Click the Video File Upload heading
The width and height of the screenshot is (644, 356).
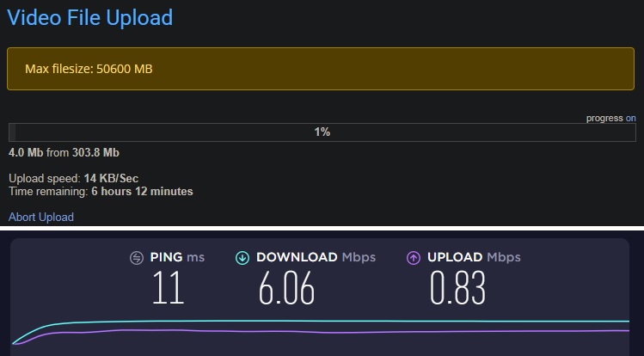click(90, 16)
